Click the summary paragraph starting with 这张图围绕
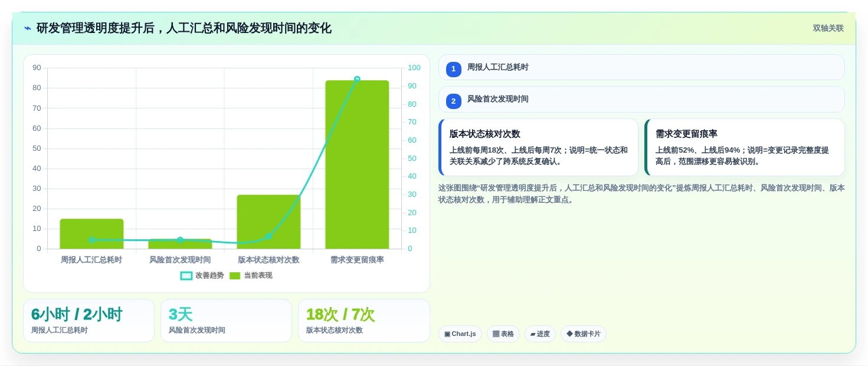 click(x=641, y=194)
